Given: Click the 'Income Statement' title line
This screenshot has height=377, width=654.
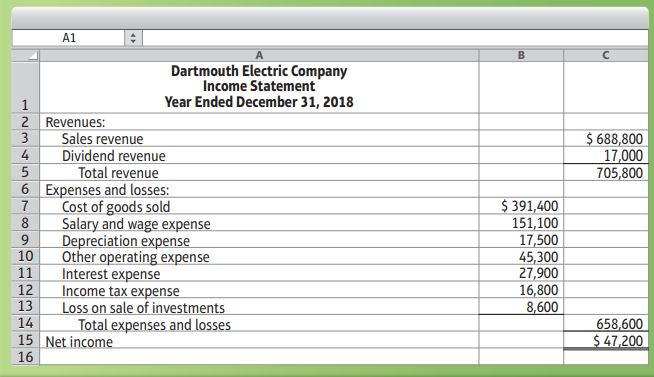Looking at the screenshot, I should [259, 86].
